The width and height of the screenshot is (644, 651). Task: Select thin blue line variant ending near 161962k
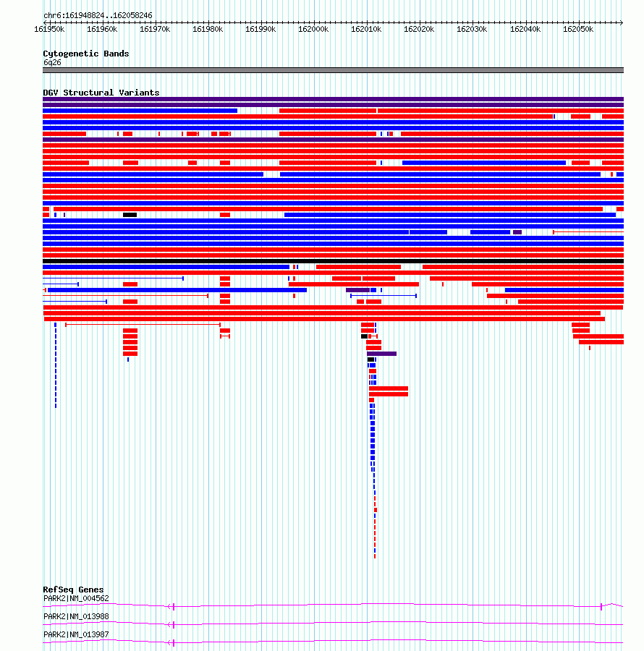pos(75,302)
